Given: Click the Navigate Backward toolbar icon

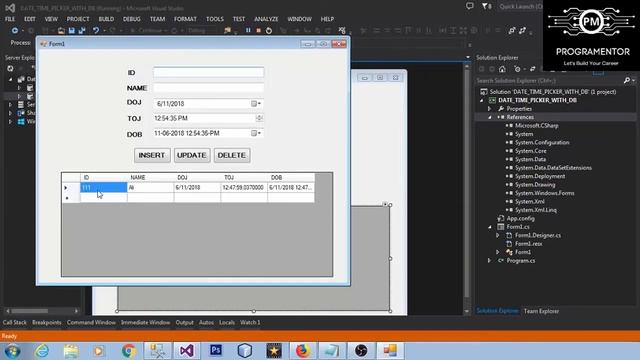Looking at the screenshot, I should tap(15, 30).
